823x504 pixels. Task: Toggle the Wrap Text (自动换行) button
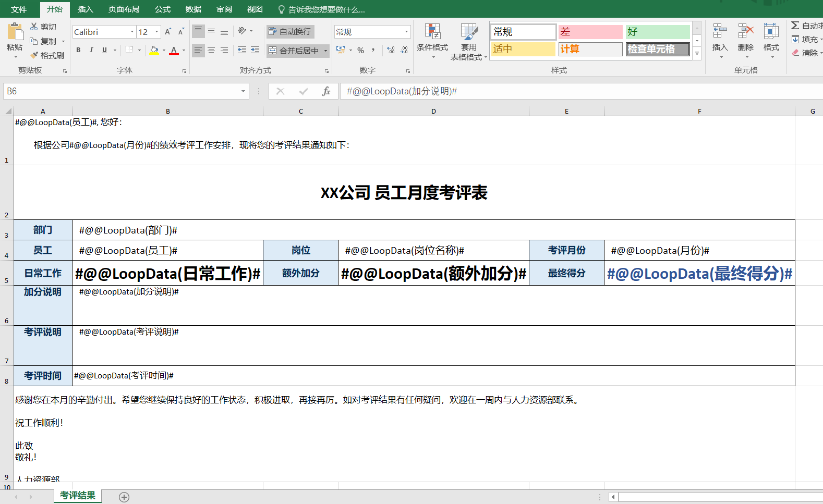point(290,32)
